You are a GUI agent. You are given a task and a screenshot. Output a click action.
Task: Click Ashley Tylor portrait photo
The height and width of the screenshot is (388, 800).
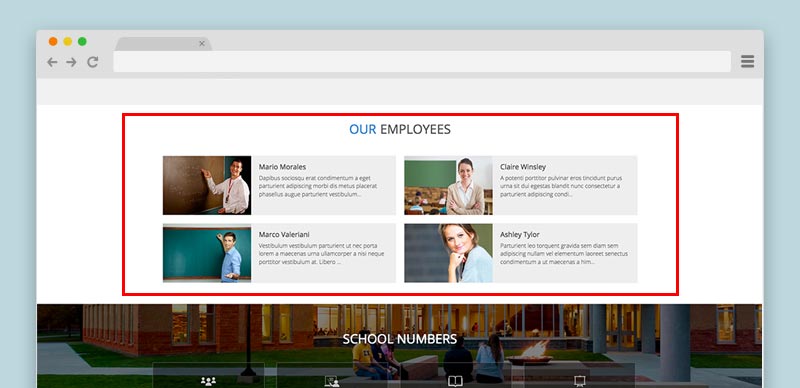[x=448, y=253]
